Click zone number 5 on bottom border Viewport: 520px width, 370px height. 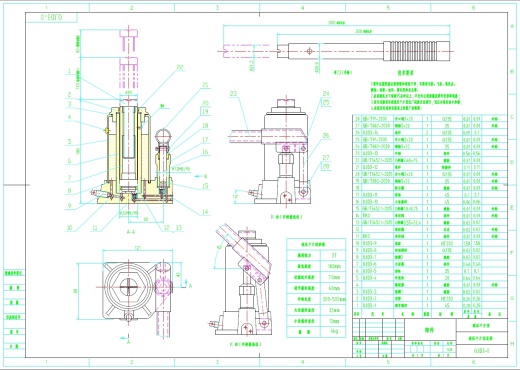(x=388, y=362)
